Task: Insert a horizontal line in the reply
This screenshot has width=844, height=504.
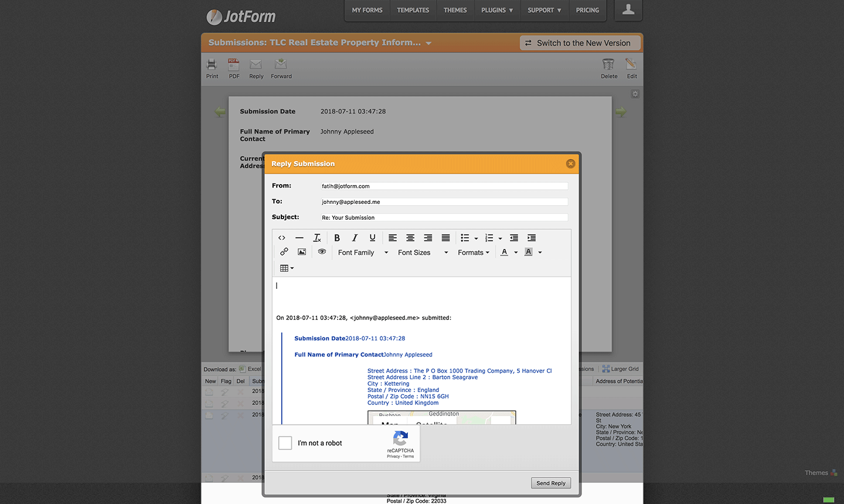Action: coord(300,238)
